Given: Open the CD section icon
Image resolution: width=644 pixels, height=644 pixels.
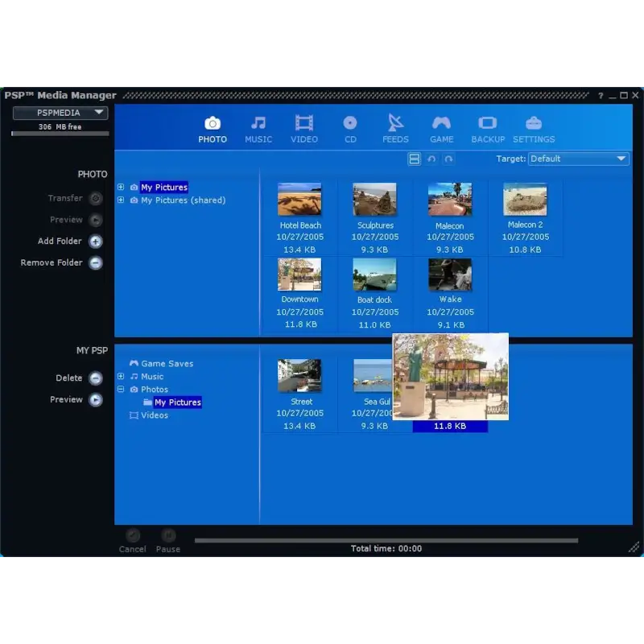Looking at the screenshot, I should click(x=350, y=124).
